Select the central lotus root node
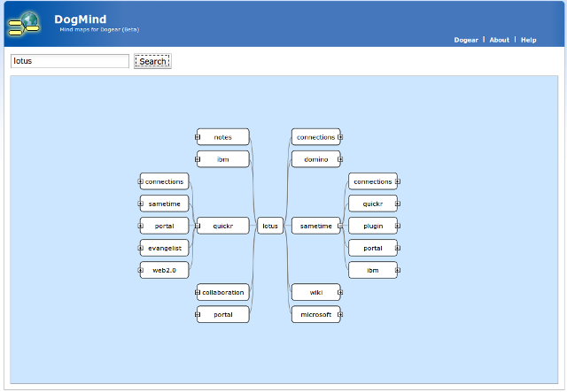Screen dimensions: 567x392 [270, 226]
